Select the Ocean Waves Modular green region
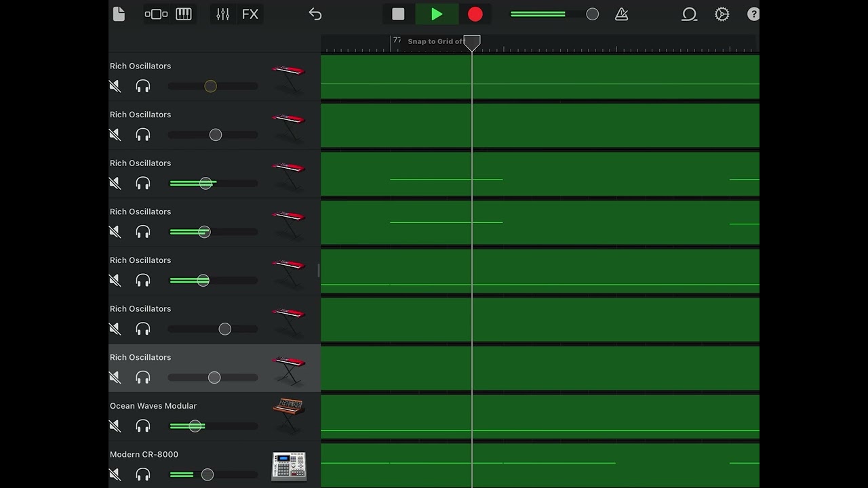 pyautogui.click(x=540, y=417)
